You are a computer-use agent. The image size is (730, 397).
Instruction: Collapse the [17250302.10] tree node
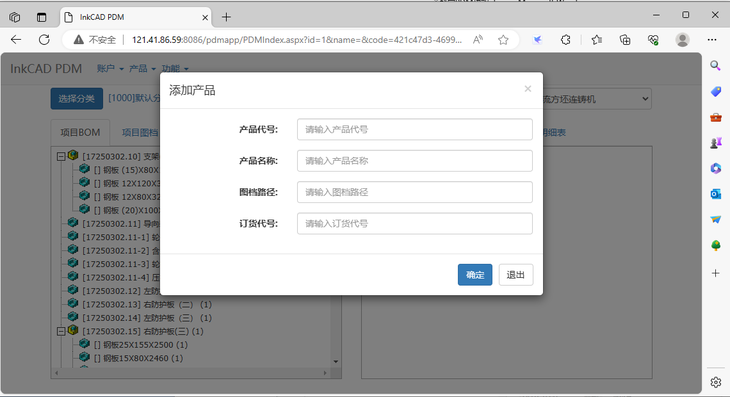pyautogui.click(x=61, y=156)
